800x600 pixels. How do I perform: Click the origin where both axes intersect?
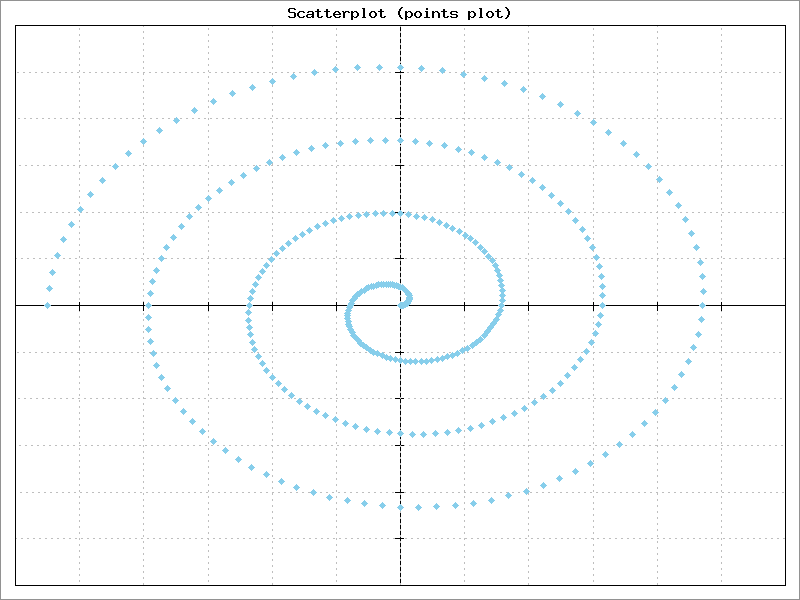click(401, 305)
